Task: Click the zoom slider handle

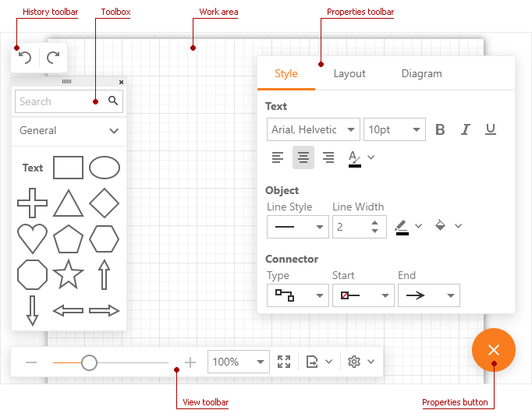Action: pyautogui.click(x=89, y=362)
